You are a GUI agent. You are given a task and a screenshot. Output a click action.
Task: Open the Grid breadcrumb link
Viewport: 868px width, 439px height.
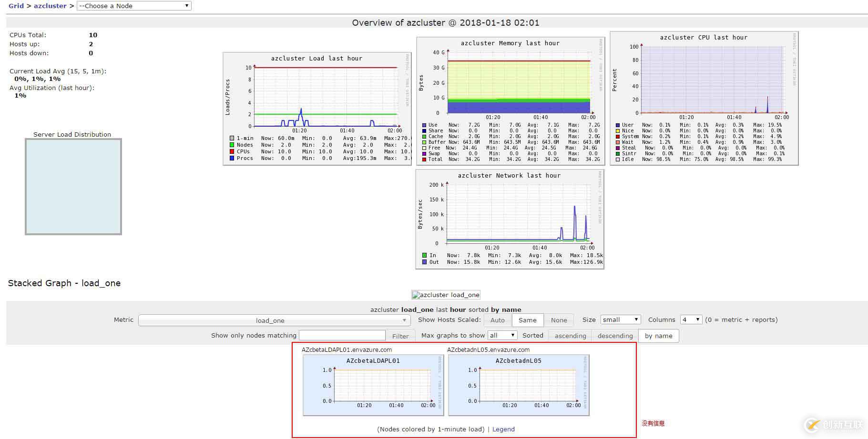16,6
